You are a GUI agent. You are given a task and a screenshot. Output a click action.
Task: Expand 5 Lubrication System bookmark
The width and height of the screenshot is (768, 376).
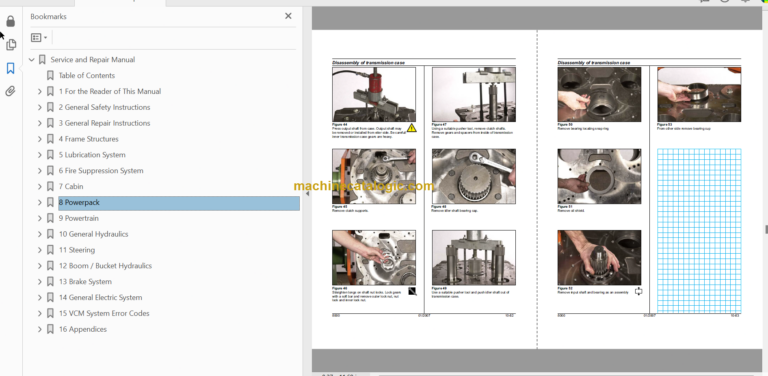pos(40,155)
